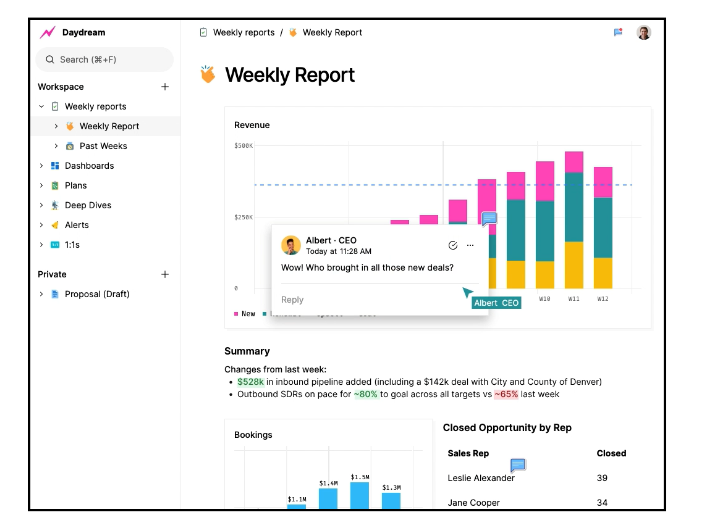Open more options in Albert's comment
Viewport: 708px width, 522px height.
click(470, 245)
